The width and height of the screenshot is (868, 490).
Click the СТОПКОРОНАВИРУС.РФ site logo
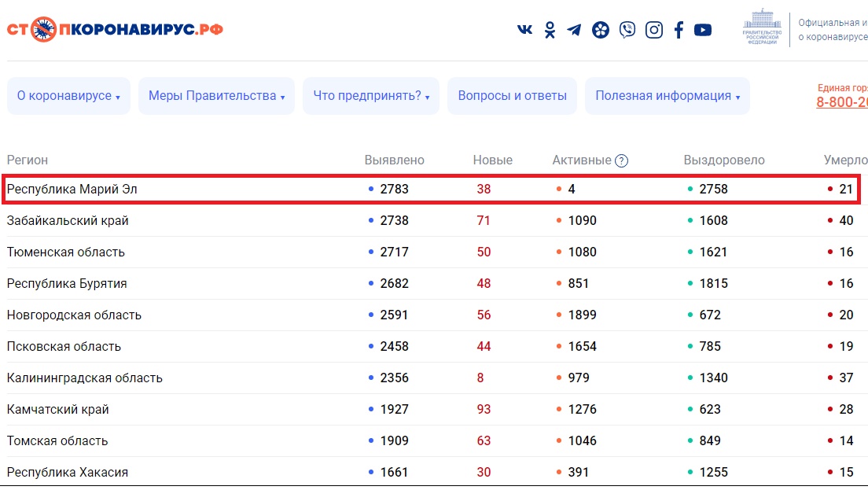115,30
